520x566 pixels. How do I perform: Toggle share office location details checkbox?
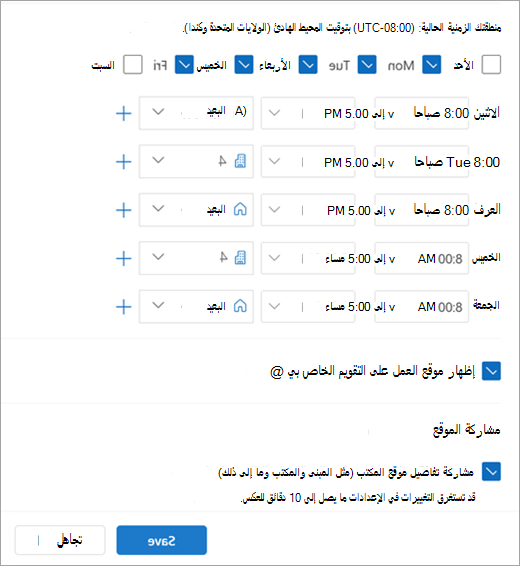coord(491,471)
